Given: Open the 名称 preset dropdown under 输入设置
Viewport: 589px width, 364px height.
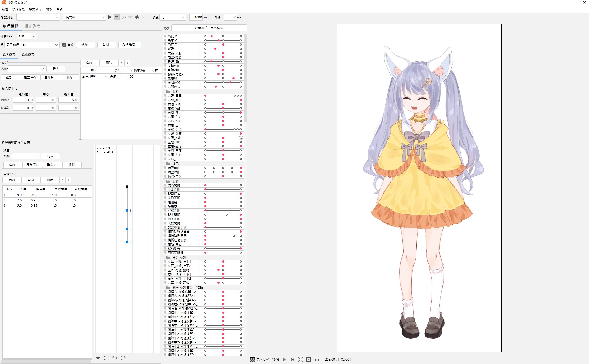Looking at the screenshot, I should 27,69.
